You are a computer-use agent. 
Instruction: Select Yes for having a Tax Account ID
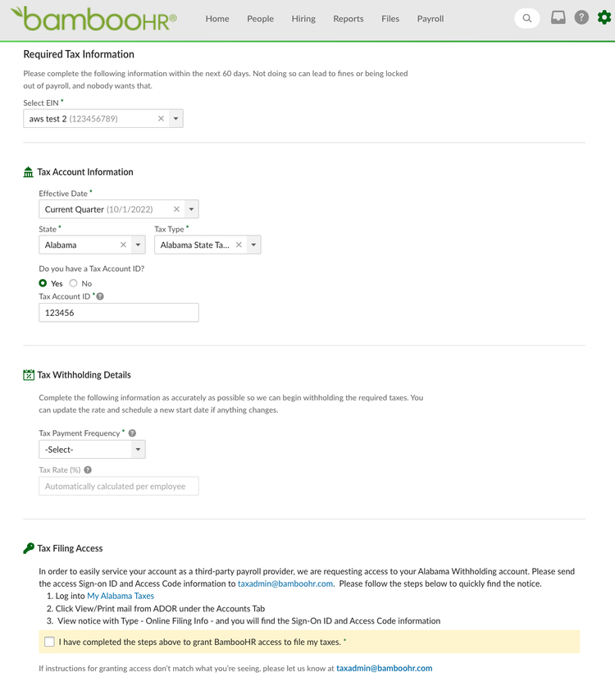pos(43,283)
